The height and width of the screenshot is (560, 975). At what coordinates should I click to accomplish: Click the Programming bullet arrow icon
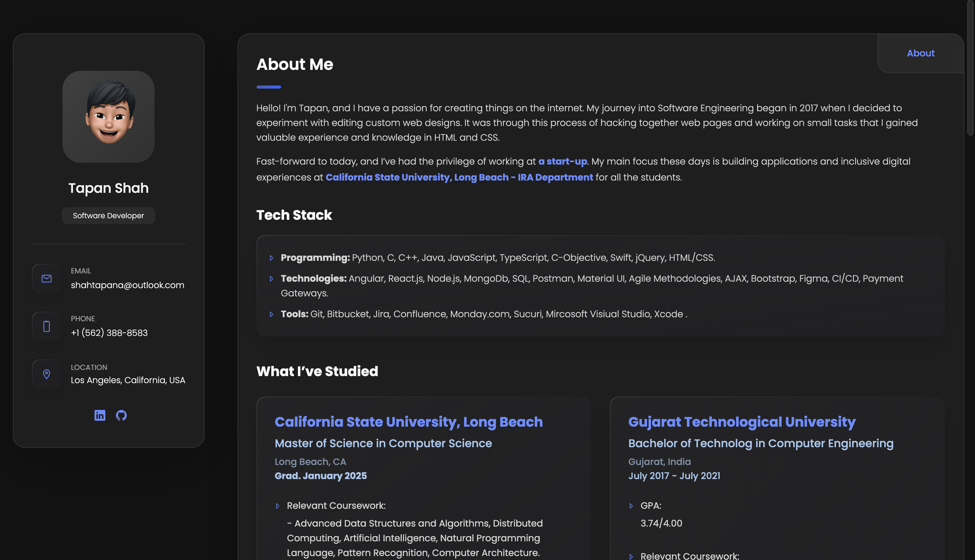272,258
